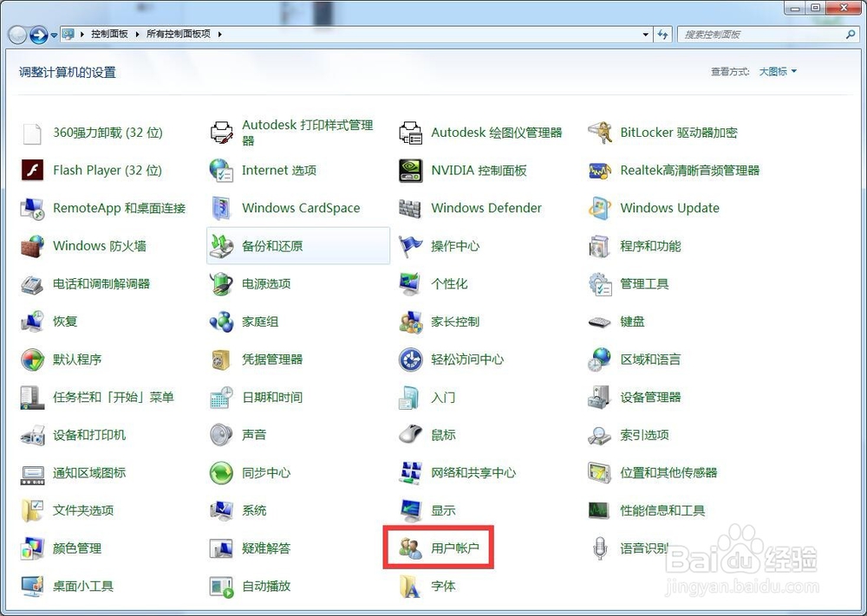Open the 区域和语言 globe icon

[599, 360]
